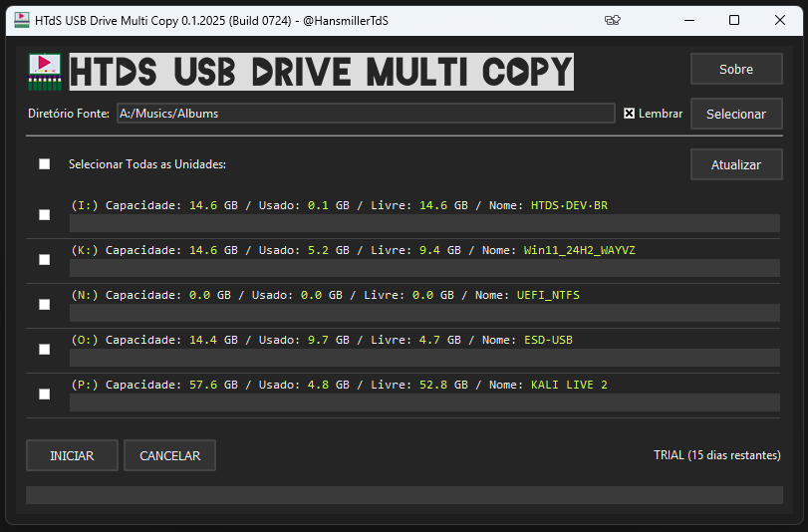Viewport: 808px width, 532px height.
Task: Toggle the Lembrar checkbox
Action: pos(630,114)
